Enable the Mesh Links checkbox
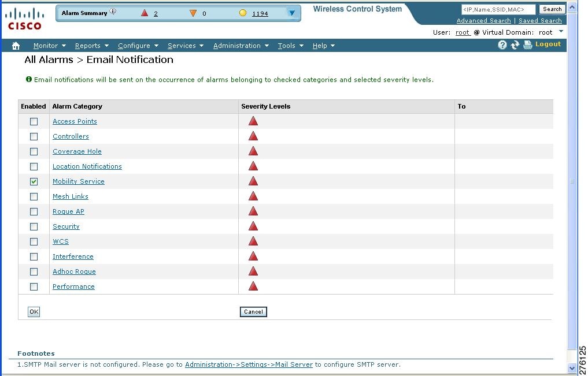Image resolution: width=588 pixels, height=376 pixels. tap(34, 196)
